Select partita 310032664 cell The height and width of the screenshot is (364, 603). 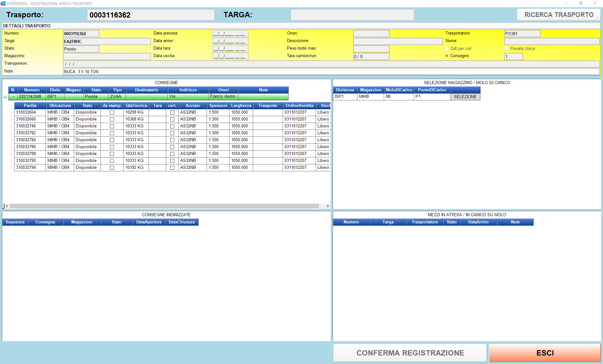coord(30,112)
